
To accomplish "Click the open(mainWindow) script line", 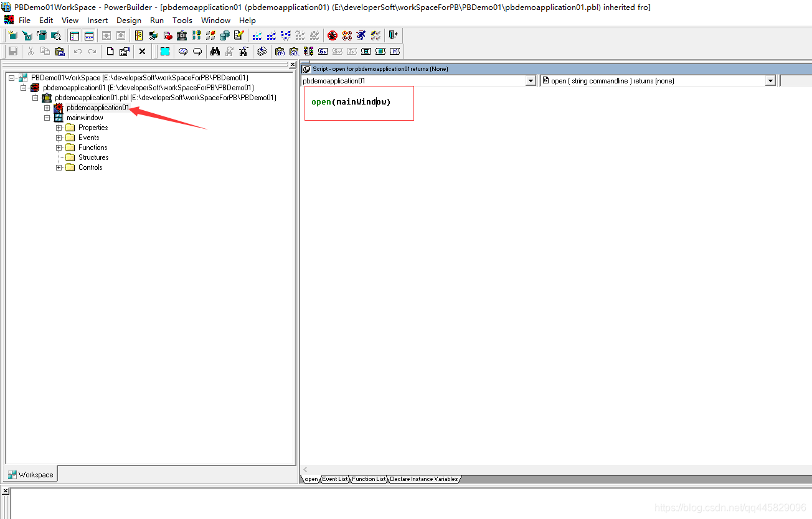I will (351, 102).
